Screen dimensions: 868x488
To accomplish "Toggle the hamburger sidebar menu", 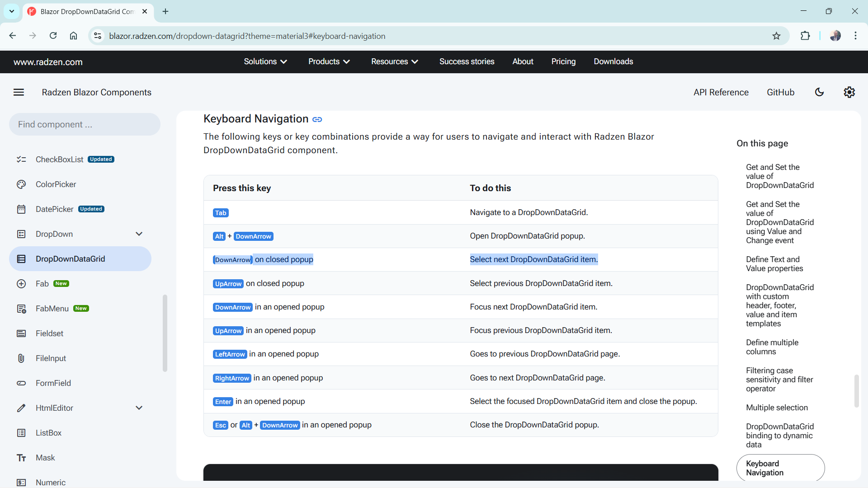I will 19,92.
